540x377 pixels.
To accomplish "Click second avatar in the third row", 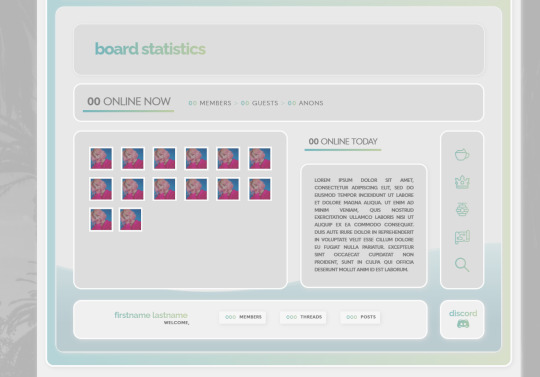I will pyautogui.click(x=130, y=219).
